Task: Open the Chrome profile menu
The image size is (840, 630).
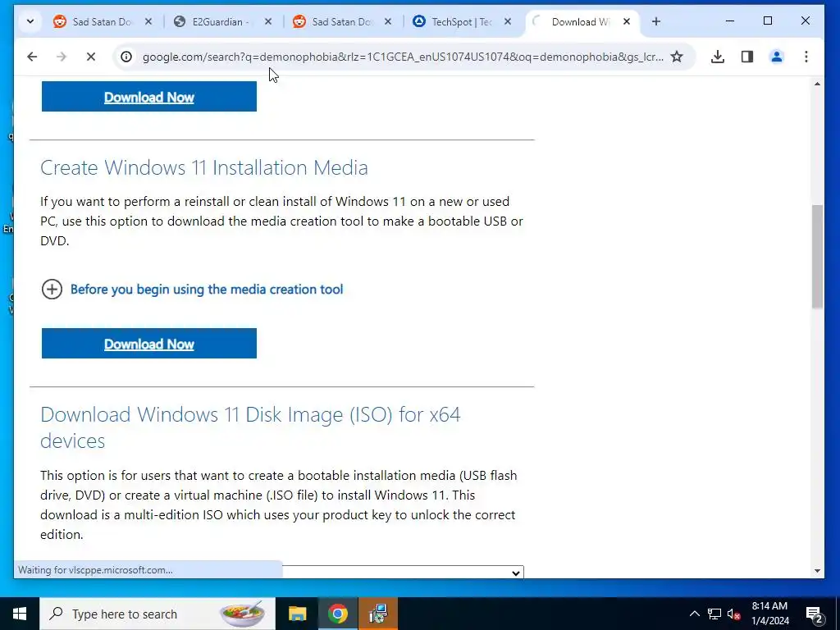Action: [777, 57]
